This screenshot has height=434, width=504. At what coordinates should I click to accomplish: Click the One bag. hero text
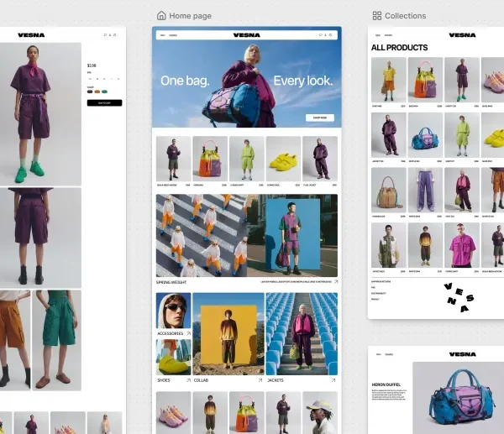pos(185,81)
